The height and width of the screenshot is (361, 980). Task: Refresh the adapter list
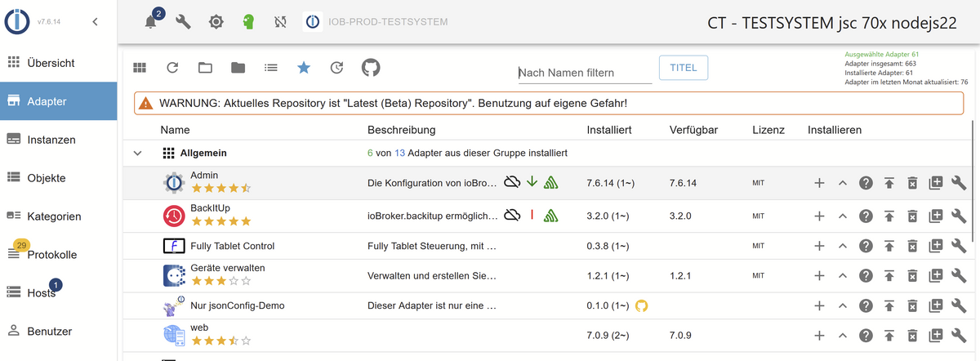pos(172,68)
